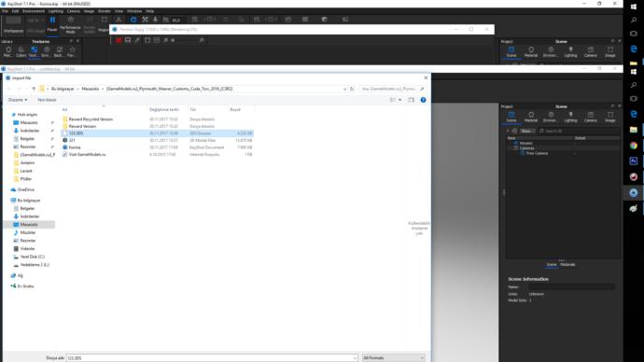This screenshot has width=644, height=362.
Task: Click the pencil icon in render output toolbar
Action: coord(137,40)
